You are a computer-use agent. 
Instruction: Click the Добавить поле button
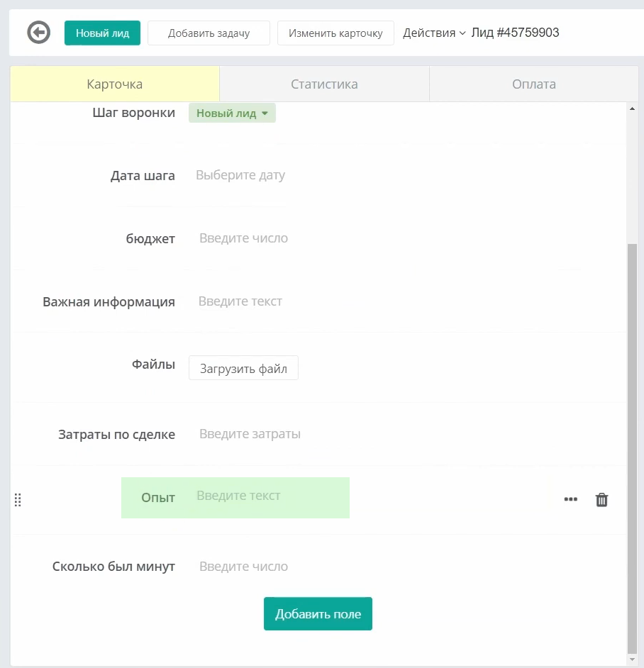point(318,614)
